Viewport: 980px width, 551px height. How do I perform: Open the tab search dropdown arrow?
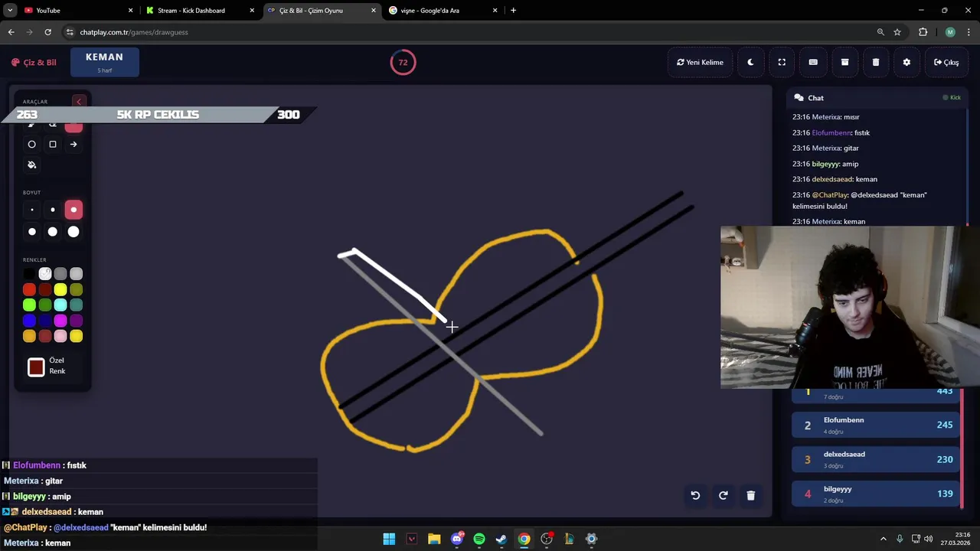[10, 10]
